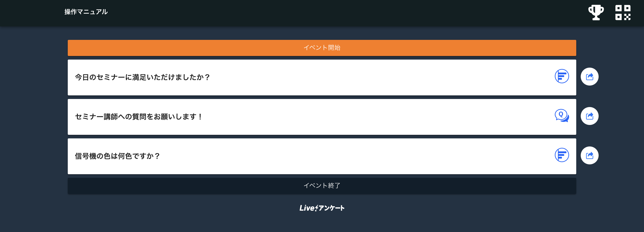Share the 信号機の色 question
The height and width of the screenshot is (232, 644).
point(589,155)
